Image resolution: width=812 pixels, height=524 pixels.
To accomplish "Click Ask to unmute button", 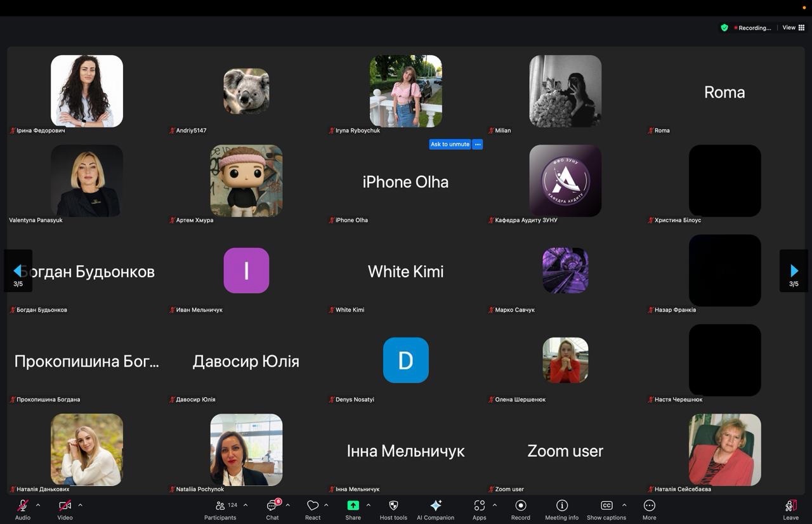I will tap(450, 145).
